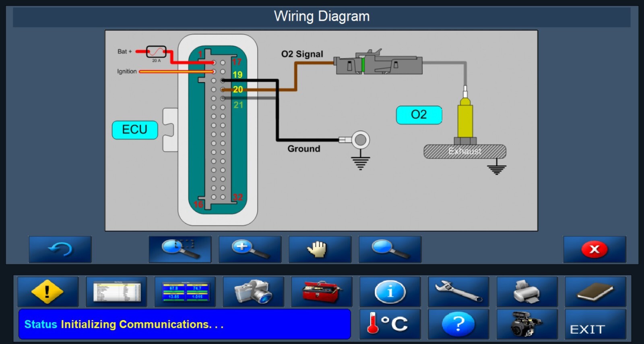Open the live data gauges display

pos(185,292)
